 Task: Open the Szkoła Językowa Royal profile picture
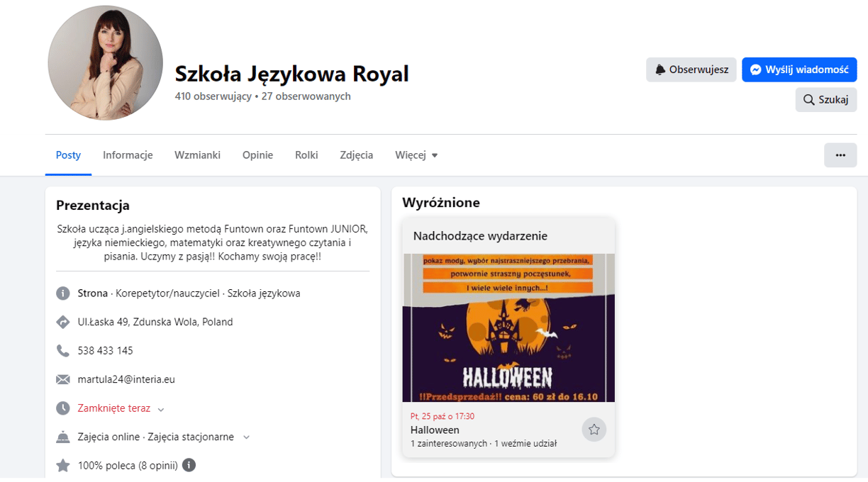106,63
